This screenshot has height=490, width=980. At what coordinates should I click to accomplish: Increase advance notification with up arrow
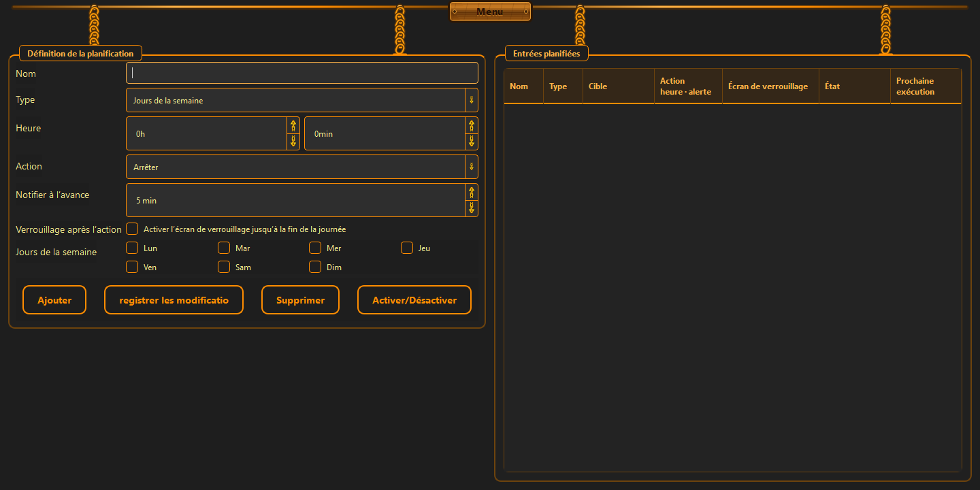coord(472,192)
